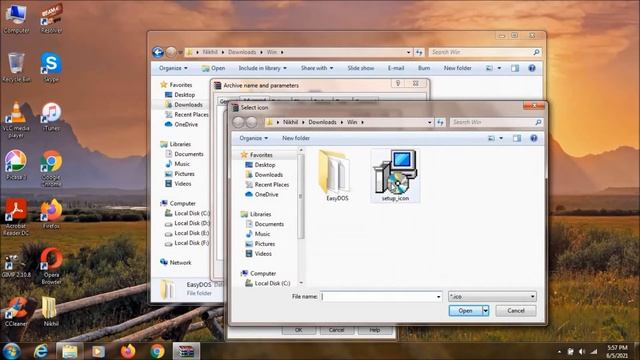640x360 pixels.
Task: Click search box in Select icon dialog
Action: (496, 122)
